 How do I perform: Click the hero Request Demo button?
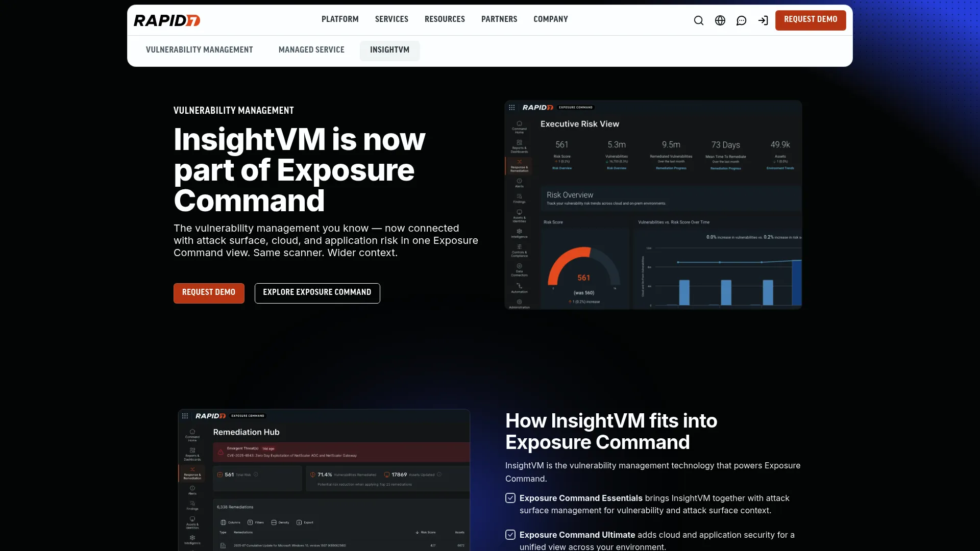pos(209,293)
